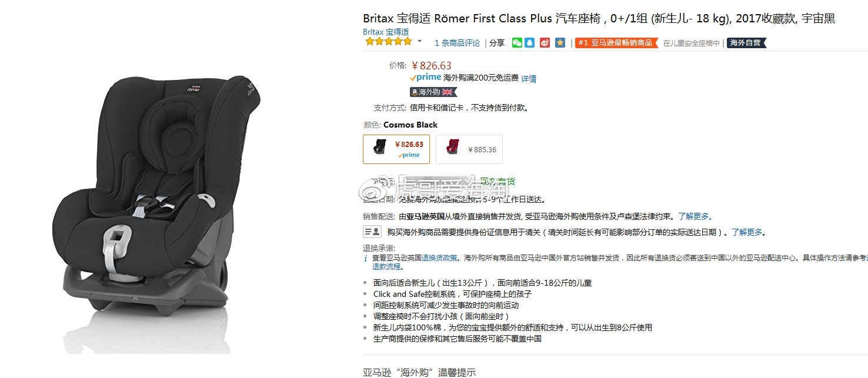Click the #1 亚马逊最畅销商品 badge

(x=616, y=43)
